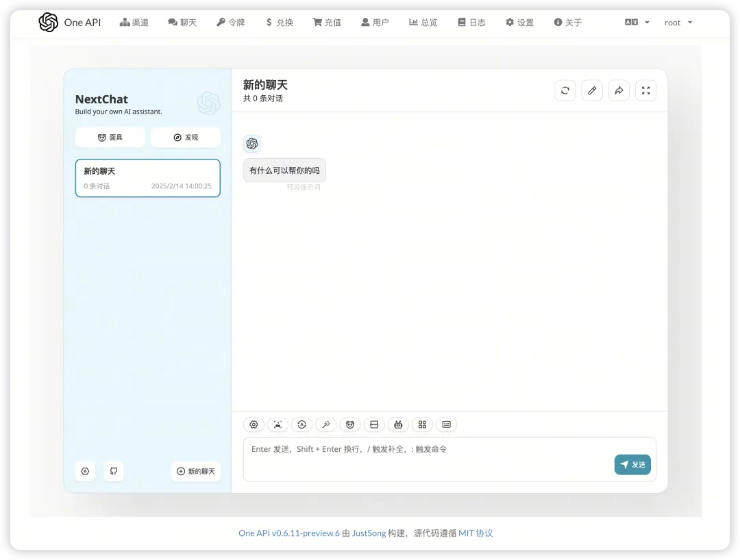
Task: Open the JustSong author link
Action: [369, 533]
